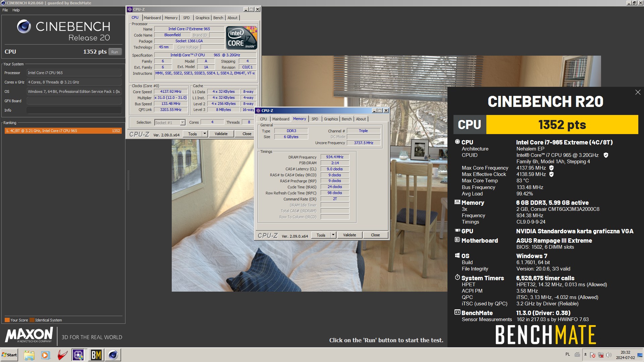The image size is (644, 362).
Task: Click the OS field showing Windows 7
Action: click(x=74, y=92)
